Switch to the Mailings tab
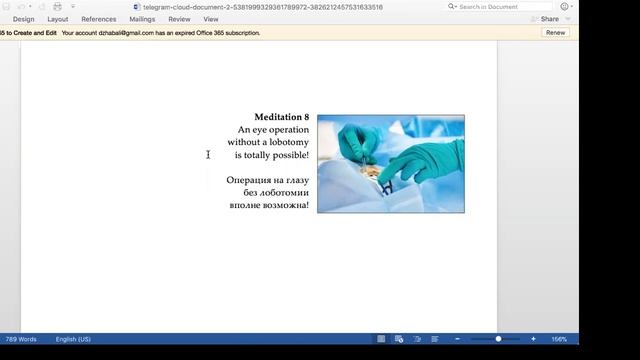This screenshot has width=640, height=360. [x=142, y=19]
